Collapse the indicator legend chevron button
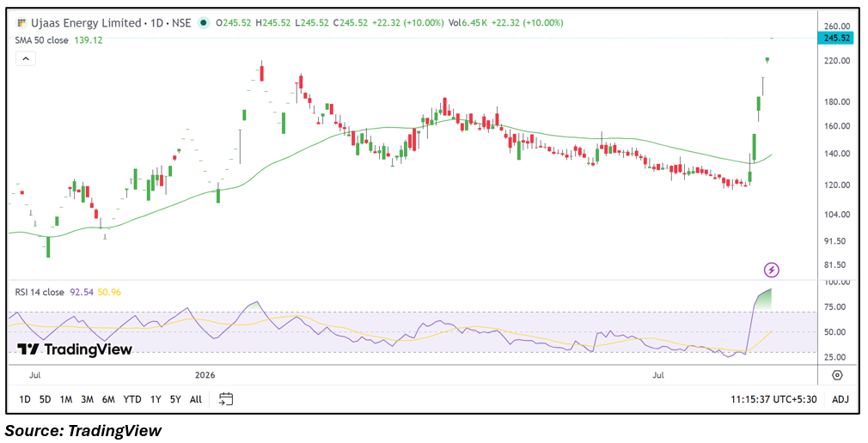 click(26, 58)
